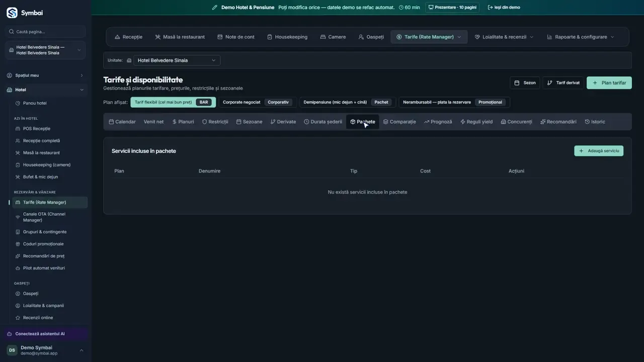
Task: Focus the Caută pagina search field
Action: click(x=45, y=32)
